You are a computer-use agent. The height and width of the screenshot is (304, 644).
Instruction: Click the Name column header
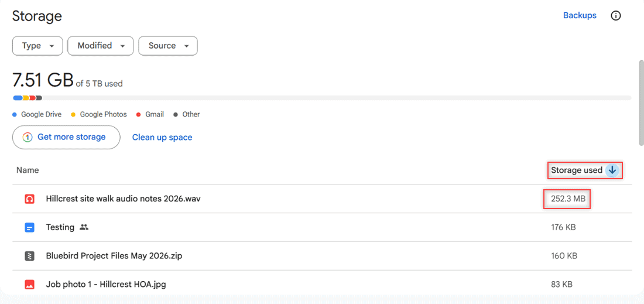[x=28, y=170]
